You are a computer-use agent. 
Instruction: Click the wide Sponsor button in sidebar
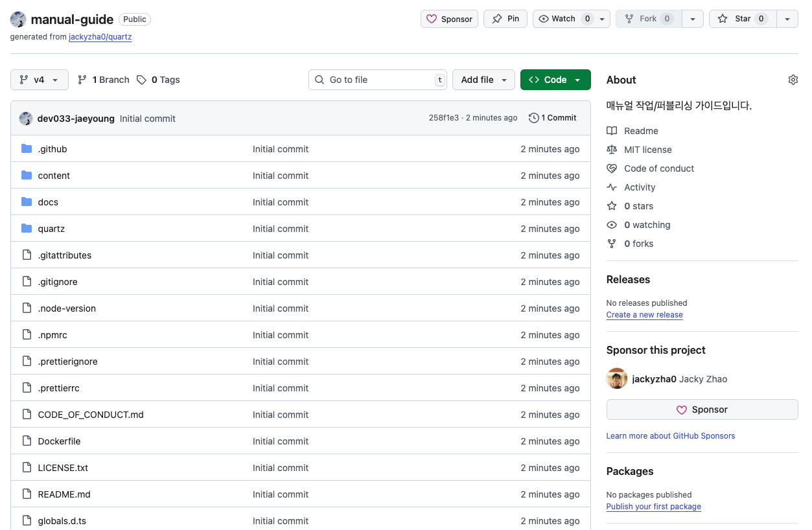coord(702,409)
